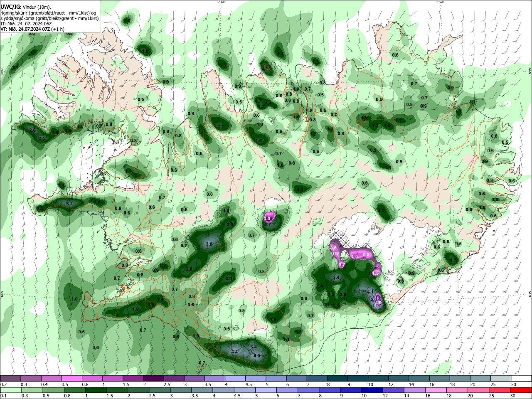Click the 'UWC/IG' title text
This screenshot has height=399, width=532.
[x=10, y=7]
